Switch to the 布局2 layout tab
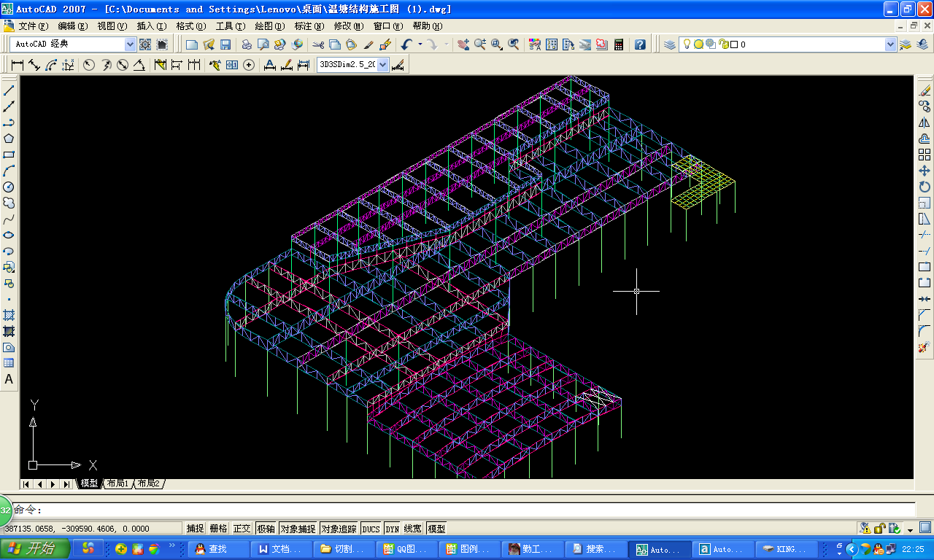The height and width of the screenshot is (560, 934). tap(148, 483)
